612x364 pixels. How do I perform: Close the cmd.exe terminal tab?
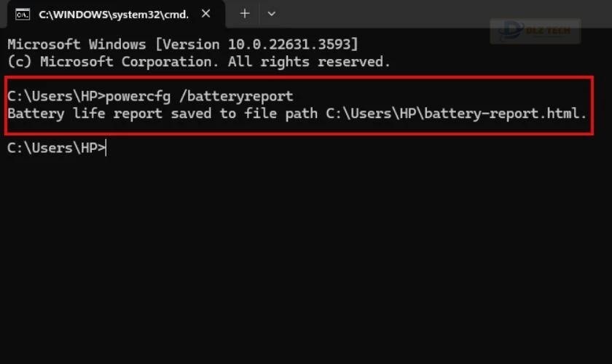pyautogui.click(x=205, y=14)
